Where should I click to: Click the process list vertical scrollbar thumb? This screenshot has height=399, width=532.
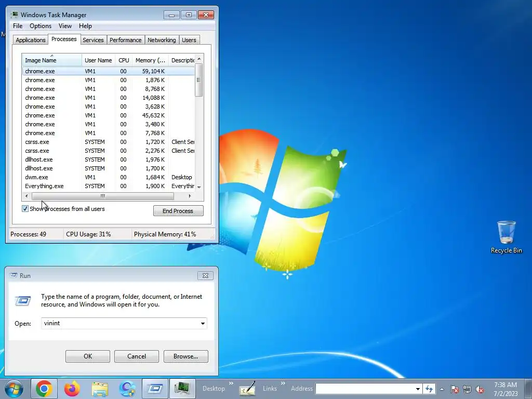click(x=199, y=80)
